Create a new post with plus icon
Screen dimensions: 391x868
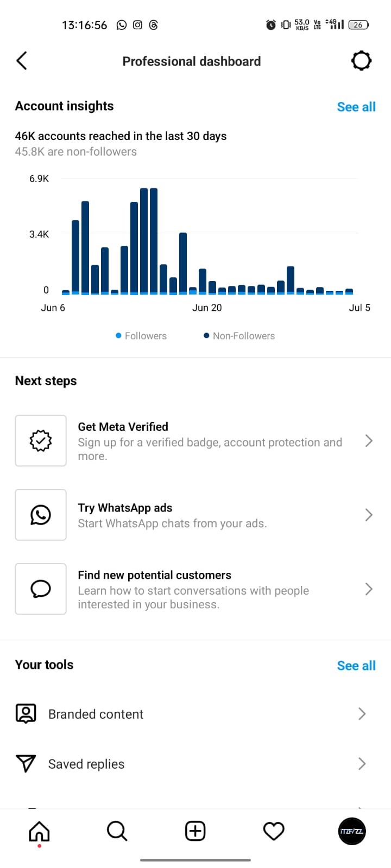(195, 831)
